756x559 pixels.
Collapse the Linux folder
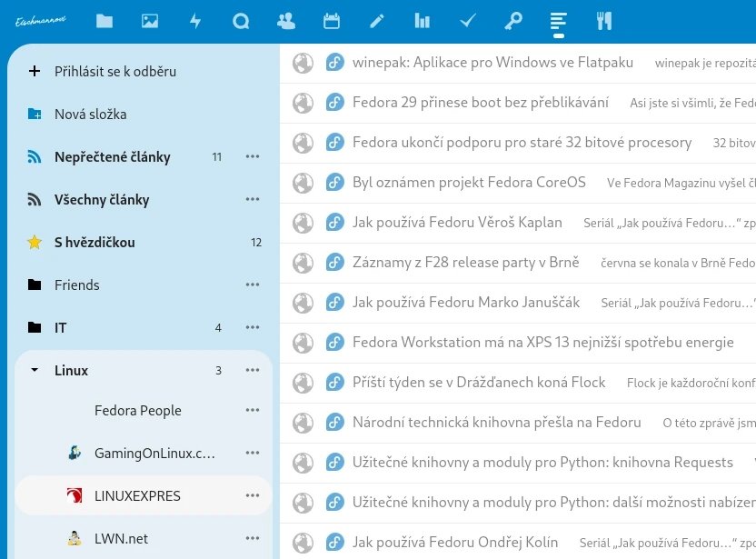pos(35,370)
